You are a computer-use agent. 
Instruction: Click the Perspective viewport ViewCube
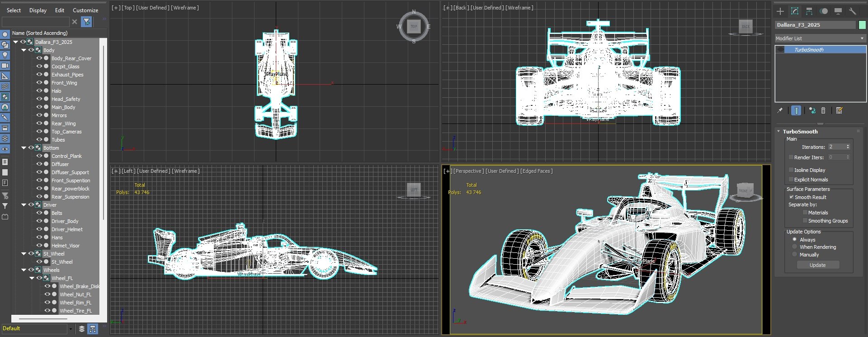pyautogui.click(x=745, y=190)
